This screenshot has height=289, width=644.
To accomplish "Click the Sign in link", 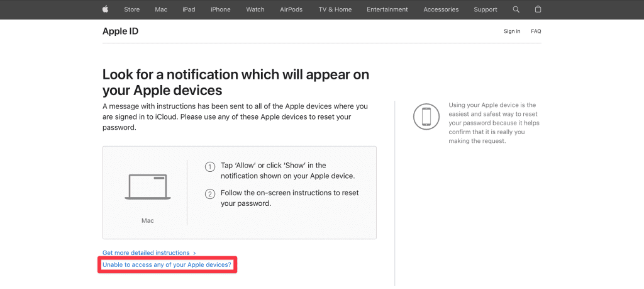I will 512,31.
